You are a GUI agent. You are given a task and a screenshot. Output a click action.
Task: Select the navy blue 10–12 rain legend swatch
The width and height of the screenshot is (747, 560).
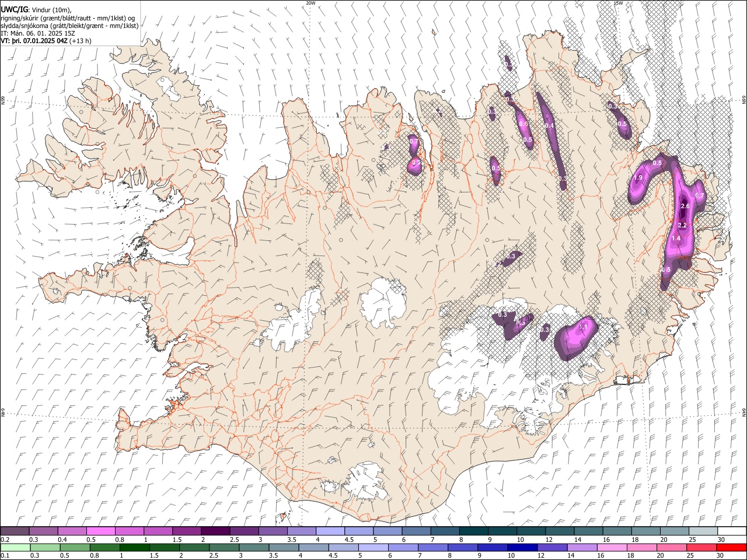(522, 548)
